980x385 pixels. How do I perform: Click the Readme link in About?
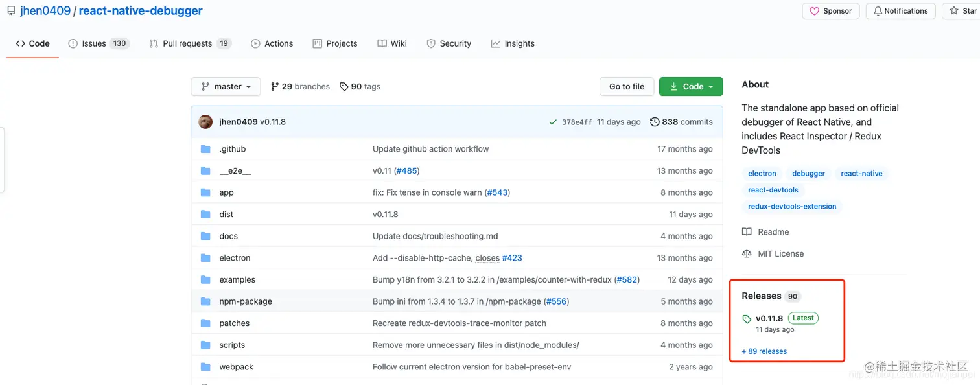coord(773,232)
